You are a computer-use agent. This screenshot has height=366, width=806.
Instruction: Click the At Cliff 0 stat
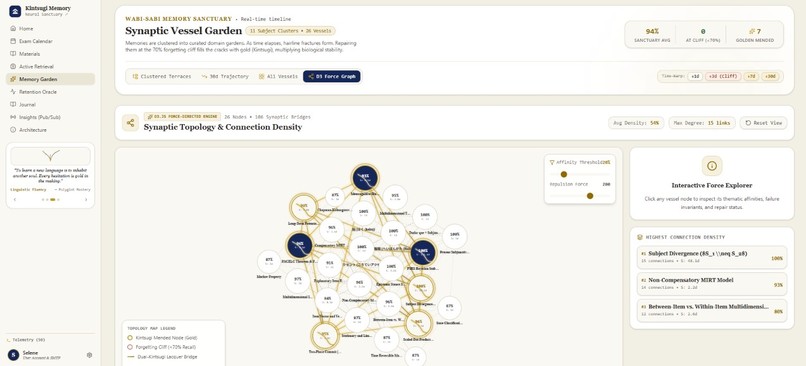tap(703, 34)
